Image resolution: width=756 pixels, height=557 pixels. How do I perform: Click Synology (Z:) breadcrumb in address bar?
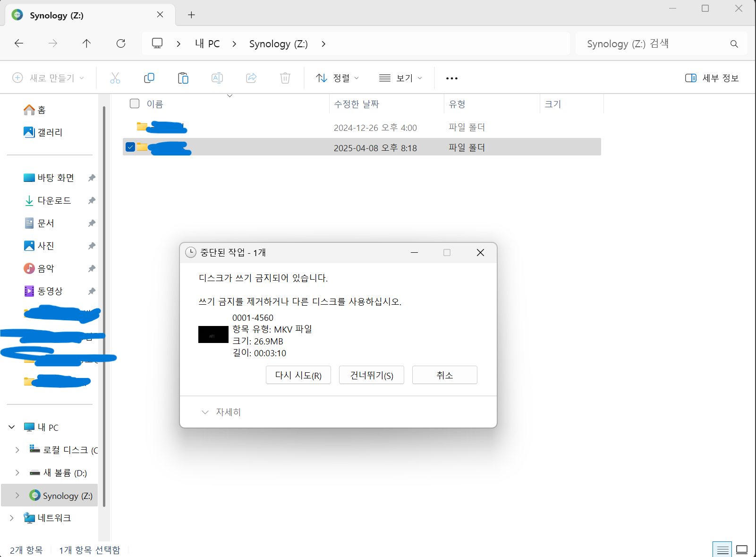click(x=279, y=44)
